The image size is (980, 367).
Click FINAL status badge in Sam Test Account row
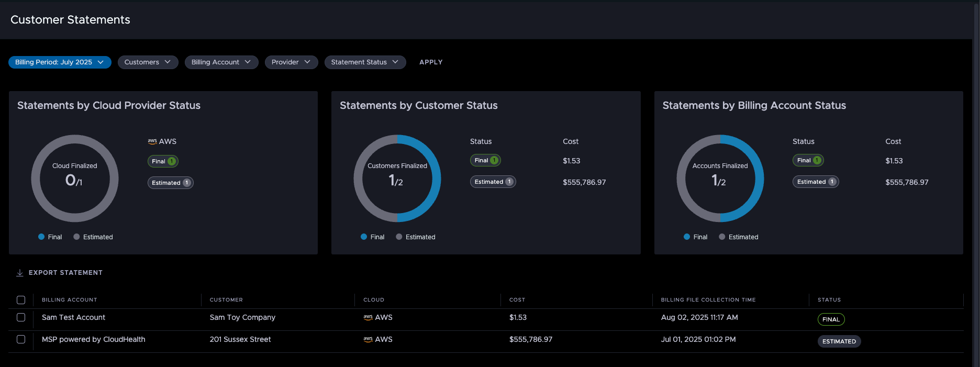(x=831, y=319)
